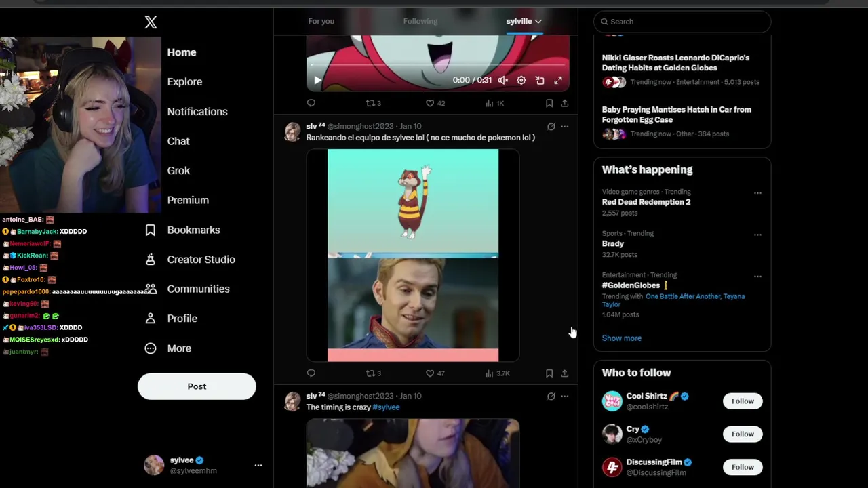Open the Brady trending topic
The width and height of the screenshot is (868, 488).
613,243
